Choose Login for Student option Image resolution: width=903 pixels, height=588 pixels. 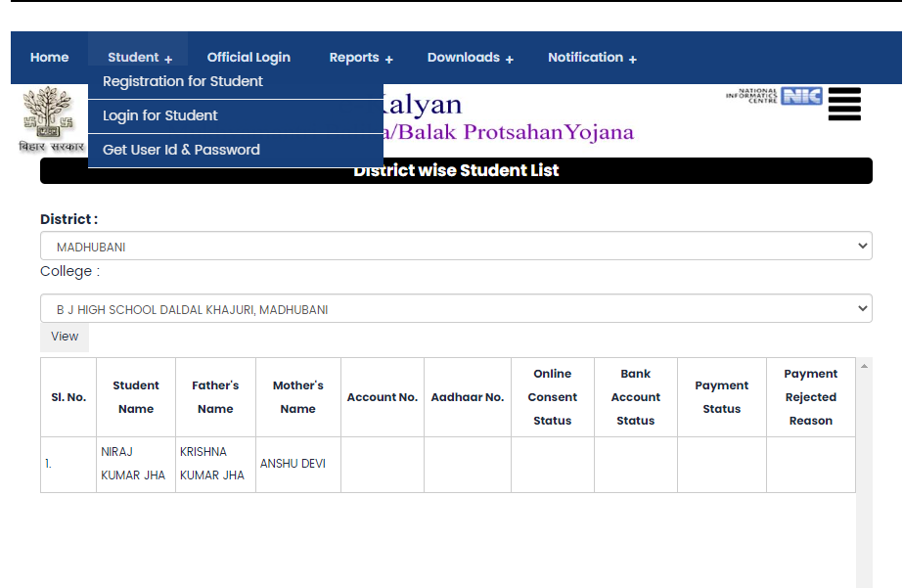tap(160, 116)
